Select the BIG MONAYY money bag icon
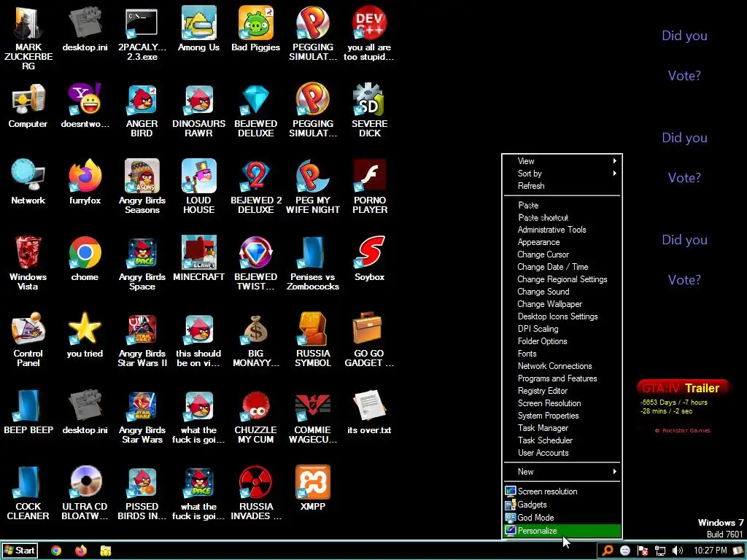Viewport: 747px width, 560px height. pyautogui.click(x=256, y=329)
